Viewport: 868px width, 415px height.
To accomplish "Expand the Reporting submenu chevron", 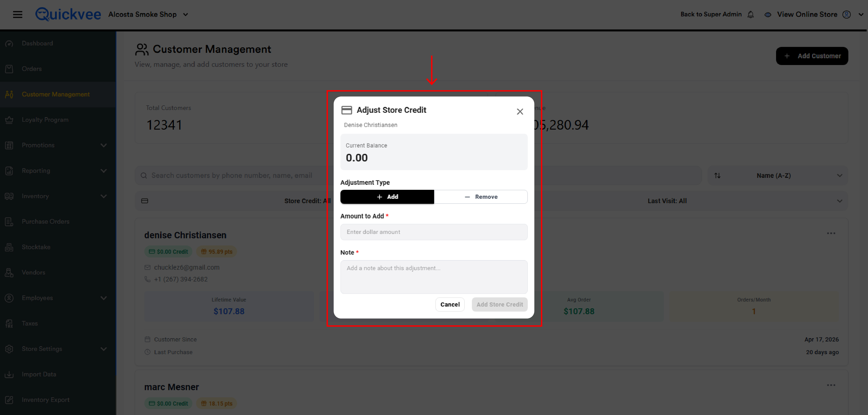I will pyautogui.click(x=104, y=171).
